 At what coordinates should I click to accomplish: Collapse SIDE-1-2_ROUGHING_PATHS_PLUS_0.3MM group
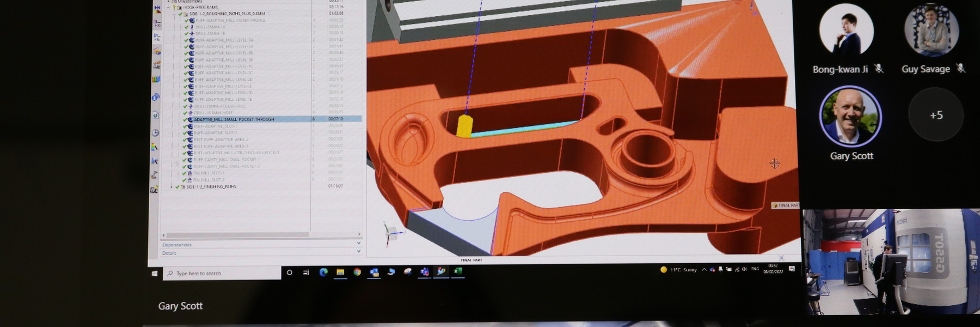pyautogui.click(x=175, y=14)
